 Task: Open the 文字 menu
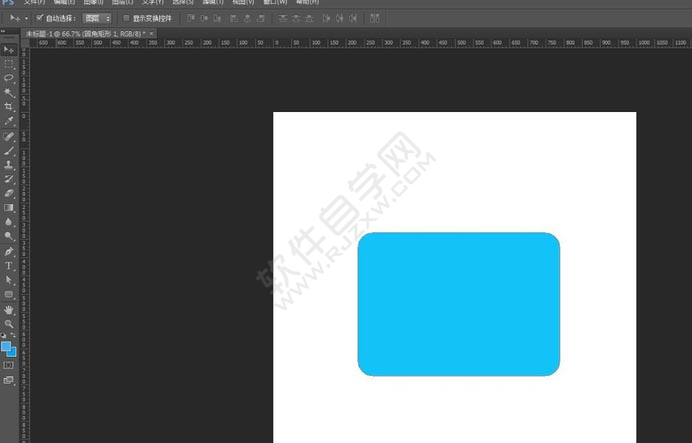(x=153, y=2)
